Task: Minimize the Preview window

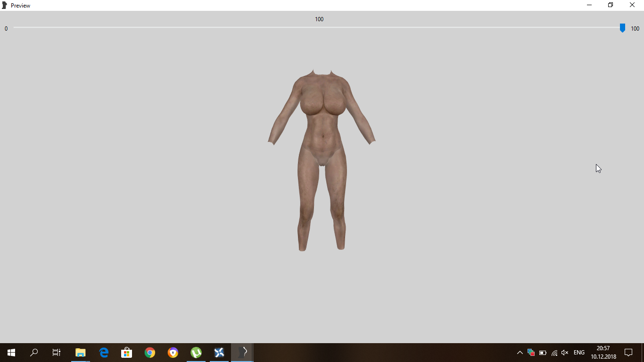Action: click(589, 5)
